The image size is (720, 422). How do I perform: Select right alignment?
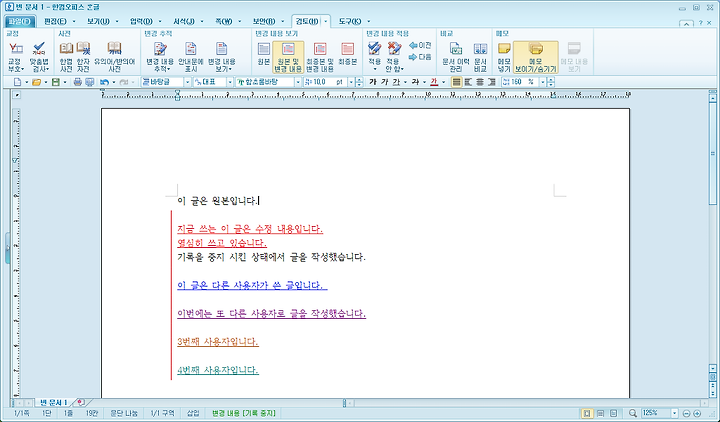[x=492, y=82]
